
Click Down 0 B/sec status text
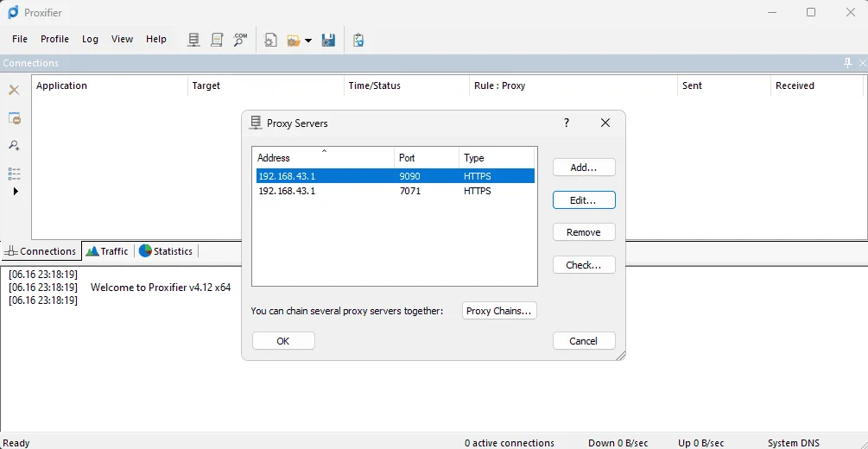(x=618, y=443)
